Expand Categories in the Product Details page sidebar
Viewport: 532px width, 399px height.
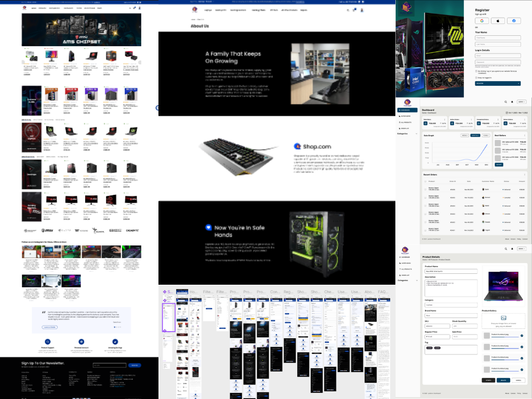point(417,280)
